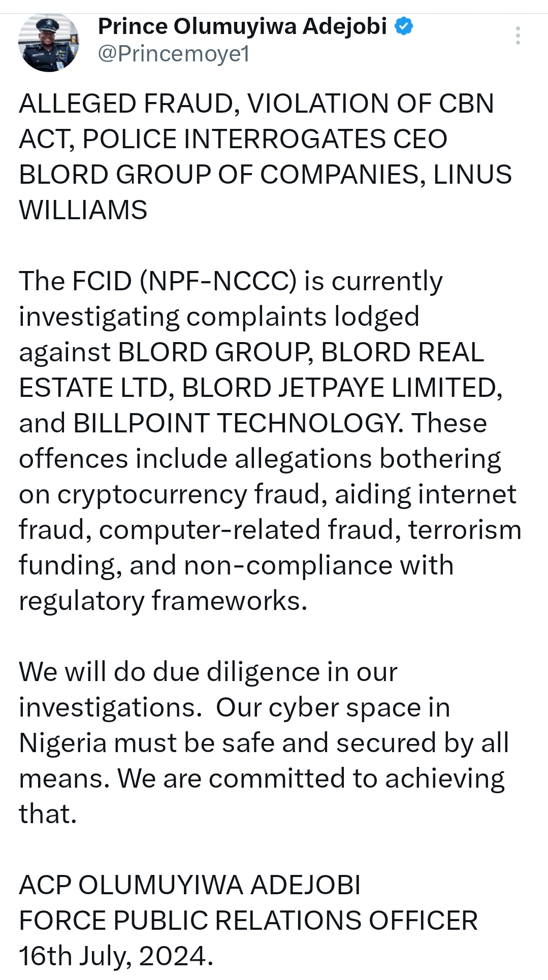Image resolution: width=548 pixels, height=980 pixels.
Task: Click the BILLPOINT TECHNOLOGY mention
Action: tap(238, 423)
